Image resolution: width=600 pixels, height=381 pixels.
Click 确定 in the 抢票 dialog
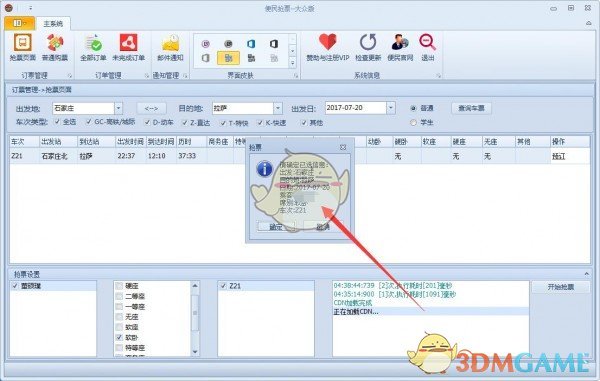coord(276,227)
